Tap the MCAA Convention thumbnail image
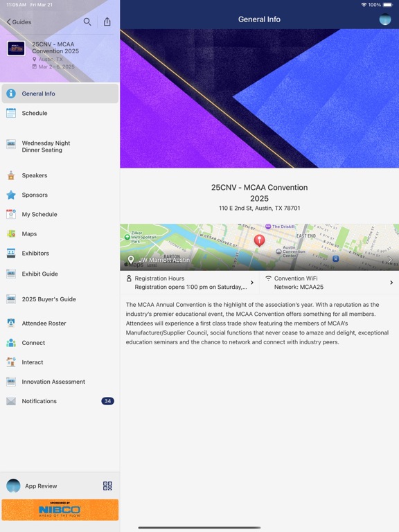This screenshot has width=399, height=532. [x=16, y=48]
